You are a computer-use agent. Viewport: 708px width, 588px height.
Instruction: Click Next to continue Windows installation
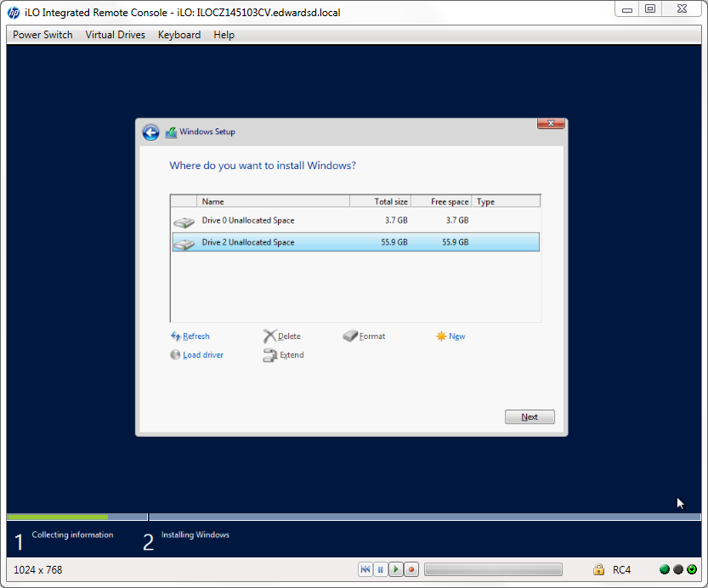click(x=530, y=416)
